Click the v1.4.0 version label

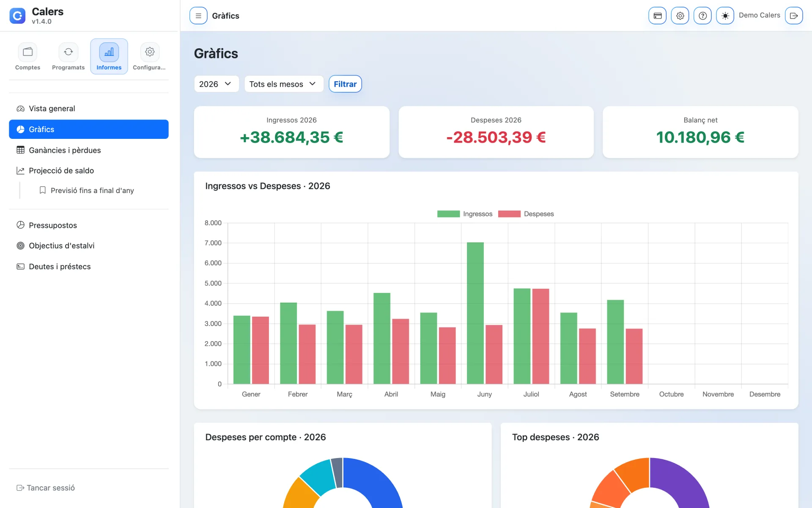point(41,22)
